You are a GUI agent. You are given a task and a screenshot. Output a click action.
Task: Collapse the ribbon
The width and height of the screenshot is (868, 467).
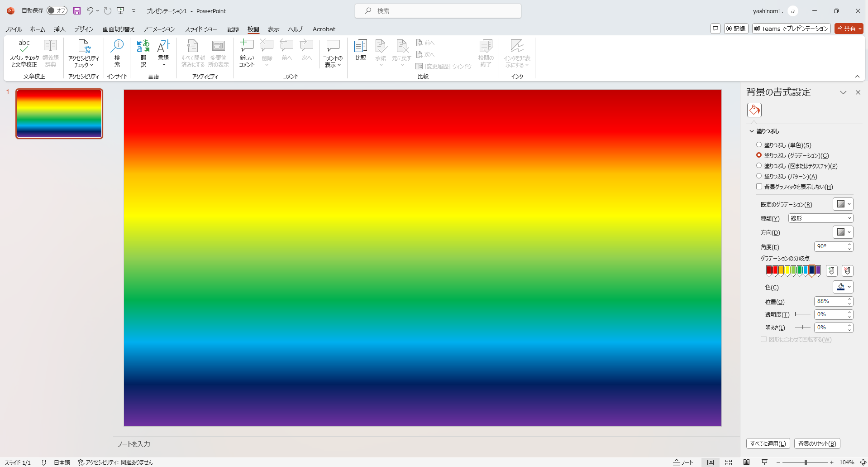click(x=857, y=77)
